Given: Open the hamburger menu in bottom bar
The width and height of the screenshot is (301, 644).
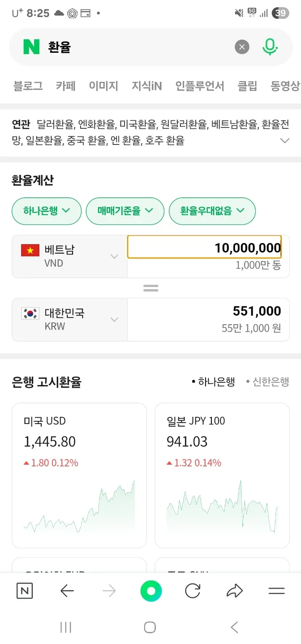Looking at the screenshot, I should pyautogui.click(x=276, y=591).
